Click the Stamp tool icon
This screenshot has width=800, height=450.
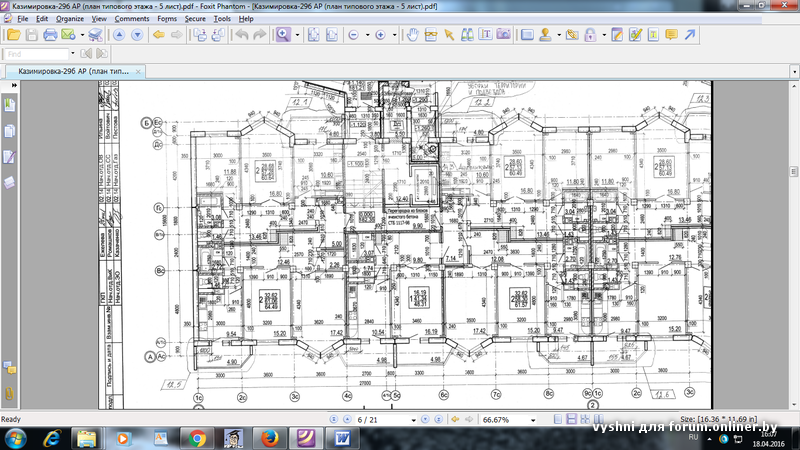pyautogui.click(x=546, y=35)
